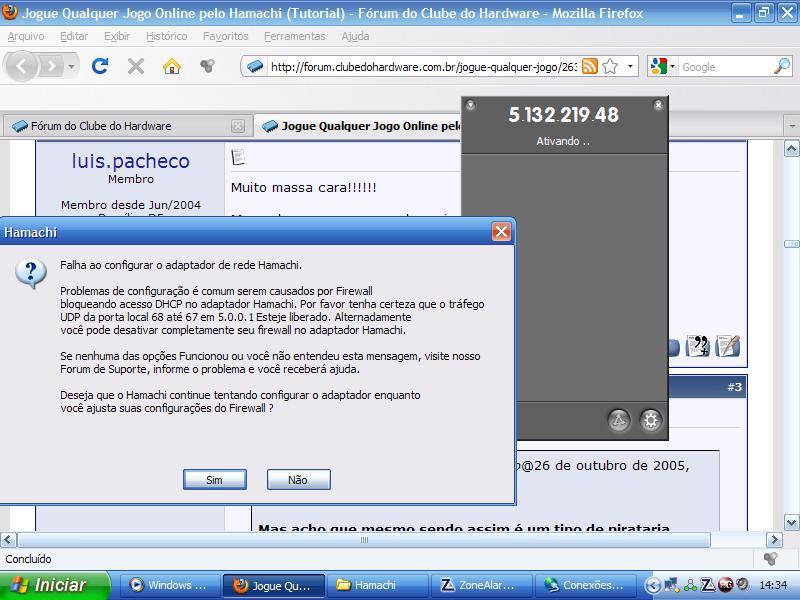This screenshot has height=600, width=800.
Task: Go back to the previous page in Firefox
Action: 21,66
